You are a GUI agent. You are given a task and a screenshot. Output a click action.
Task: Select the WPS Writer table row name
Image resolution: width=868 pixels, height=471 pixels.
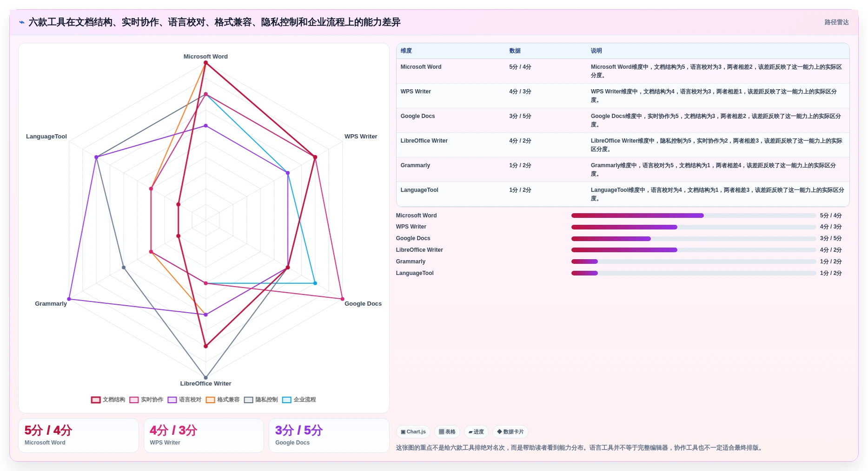[416, 92]
